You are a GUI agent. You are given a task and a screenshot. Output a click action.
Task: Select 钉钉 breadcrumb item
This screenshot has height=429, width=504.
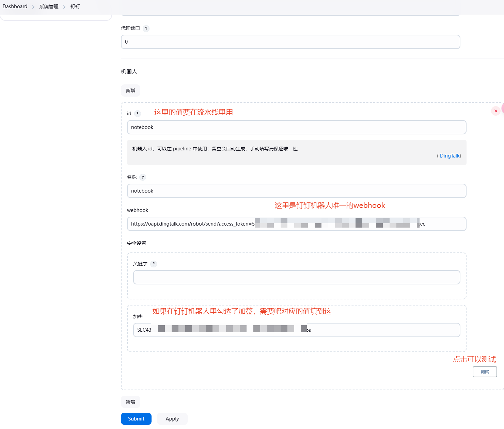75,6
